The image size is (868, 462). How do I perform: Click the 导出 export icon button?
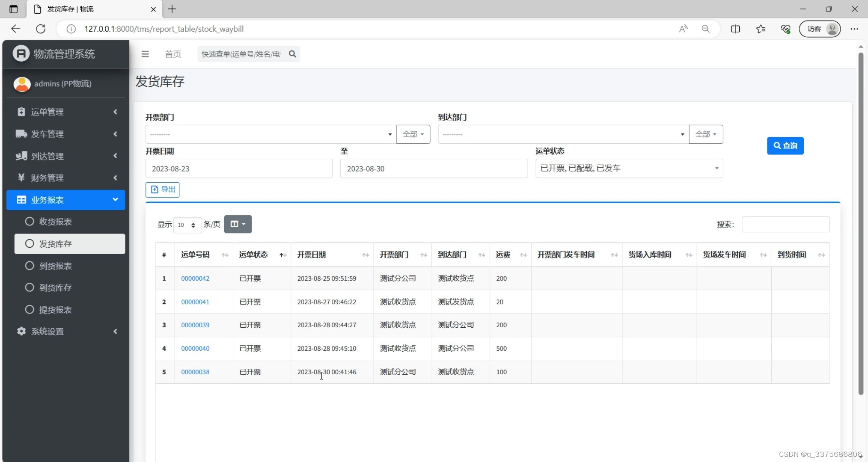(162, 190)
